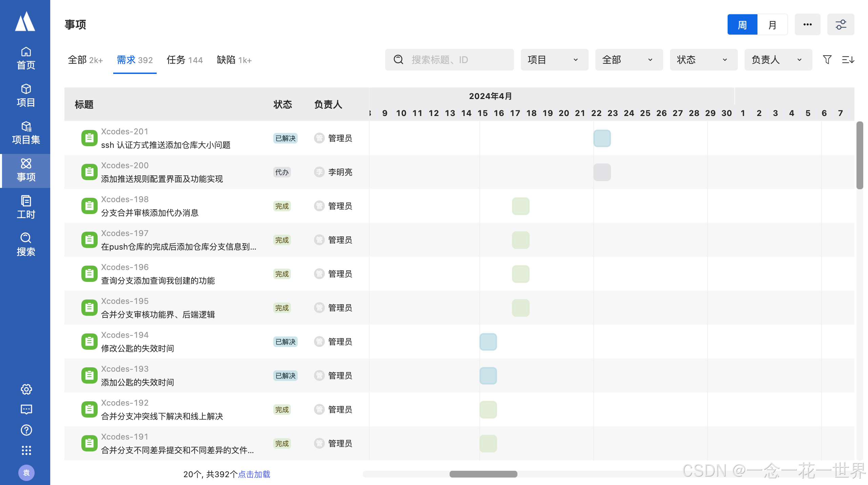Click the 搜索 sidebar icon

[26, 245]
